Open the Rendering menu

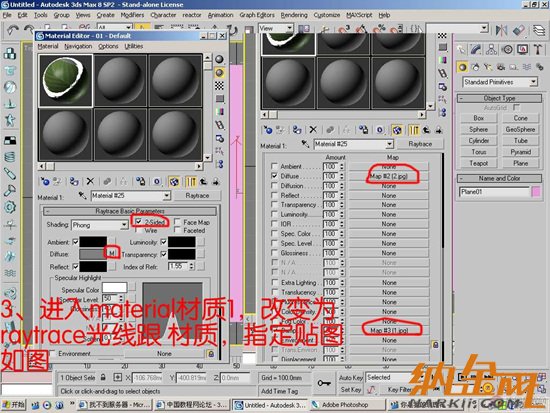click(x=294, y=15)
